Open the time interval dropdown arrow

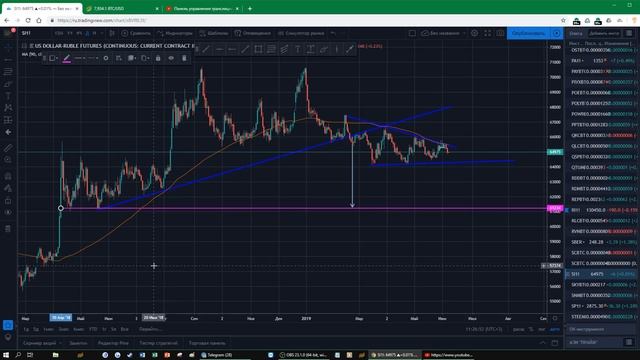pos(102,33)
